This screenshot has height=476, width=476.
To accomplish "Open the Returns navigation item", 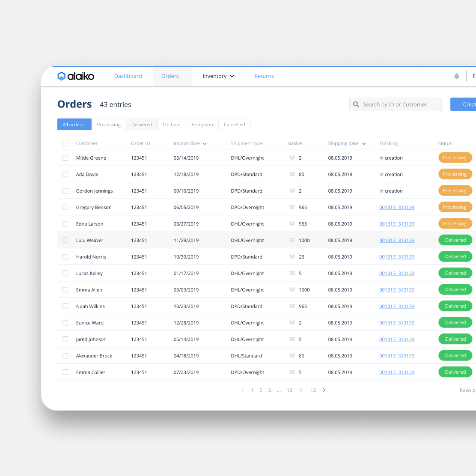I will click(x=264, y=76).
